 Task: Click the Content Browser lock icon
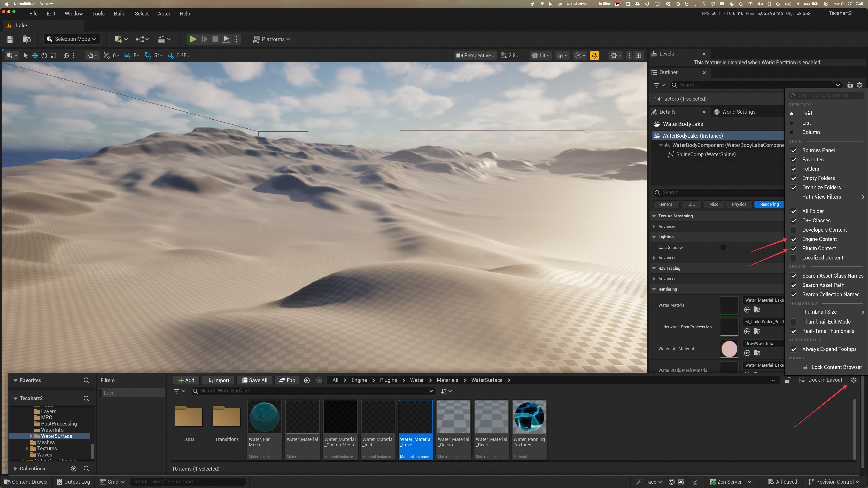pos(788,380)
